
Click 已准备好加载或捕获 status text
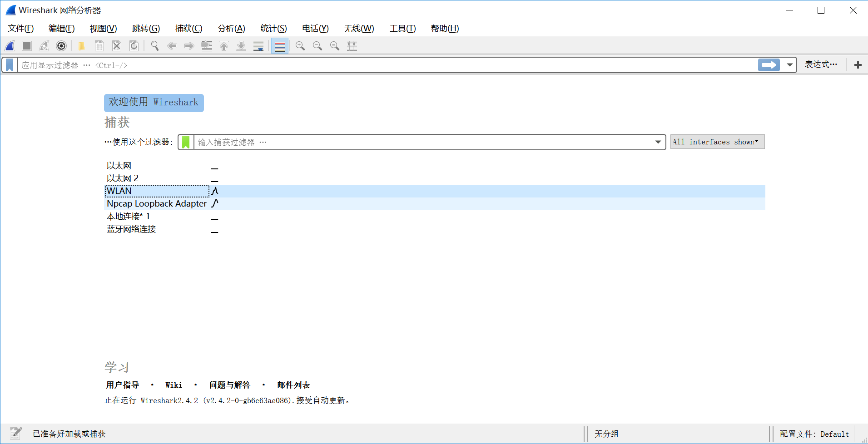click(x=69, y=434)
